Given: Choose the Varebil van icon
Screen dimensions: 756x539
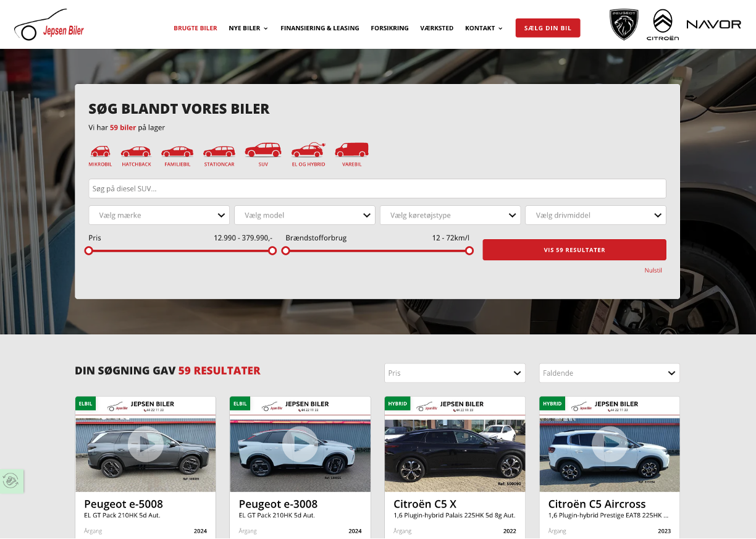Looking at the screenshot, I should coord(351,150).
